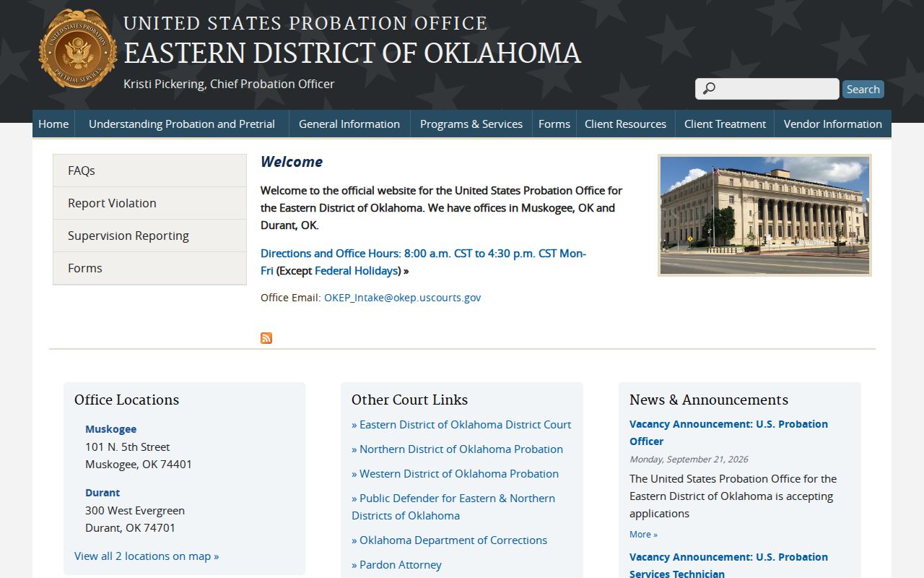
Task: Open the Client Treatment menu
Action: coord(725,124)
